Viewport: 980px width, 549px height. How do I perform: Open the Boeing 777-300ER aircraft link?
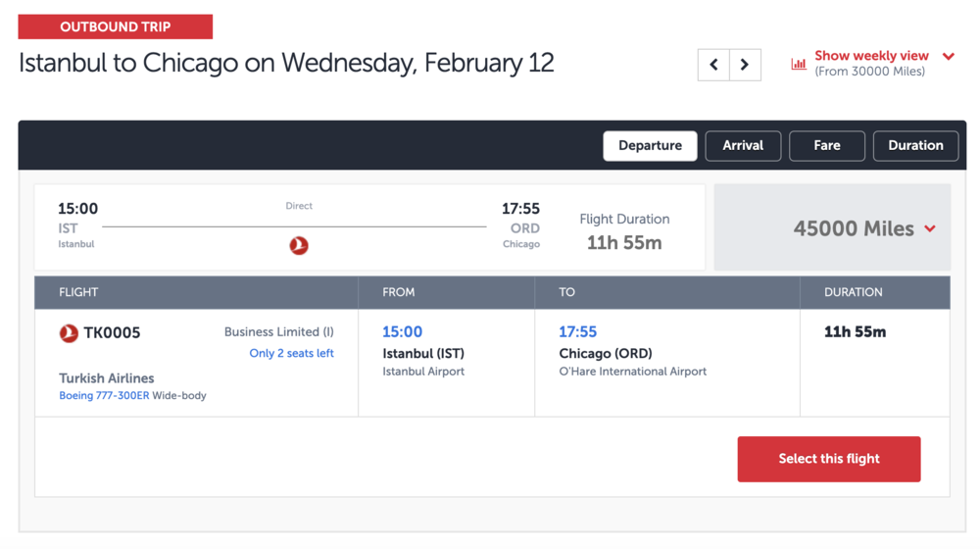[104, 396]
